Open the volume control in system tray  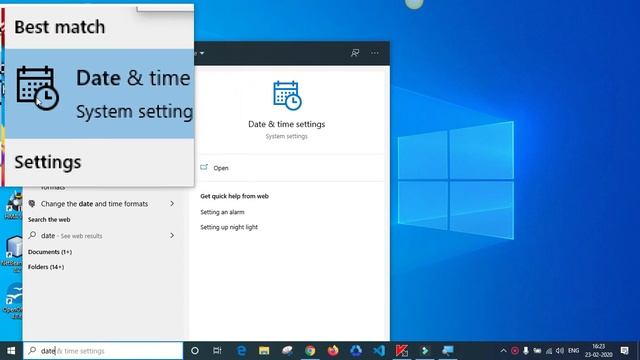click(560, 351)
